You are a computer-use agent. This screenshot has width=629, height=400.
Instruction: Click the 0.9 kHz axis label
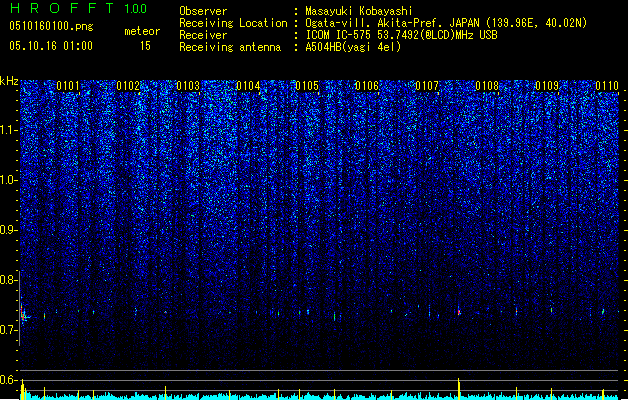(8, 230)
